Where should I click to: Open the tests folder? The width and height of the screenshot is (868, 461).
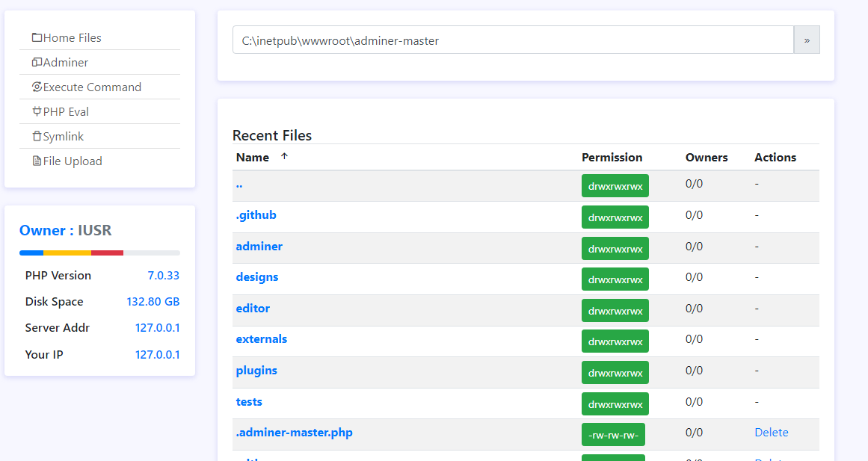[x=248, y=402]
